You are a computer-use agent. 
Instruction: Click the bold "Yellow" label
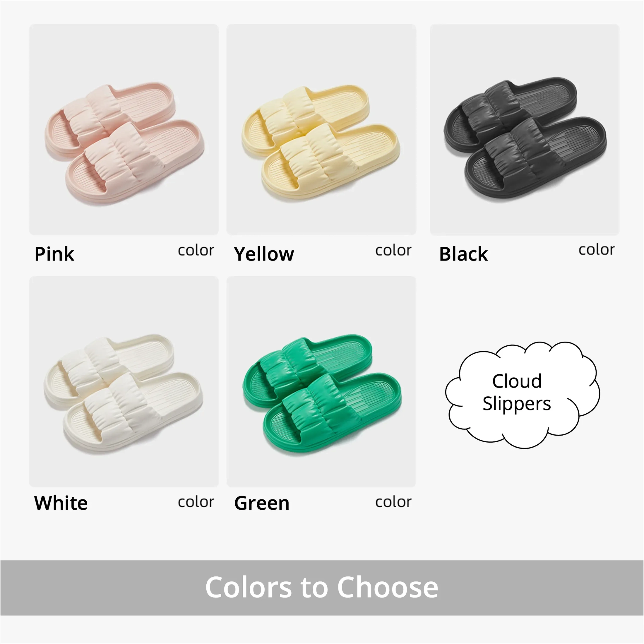(x=264, y=254)
